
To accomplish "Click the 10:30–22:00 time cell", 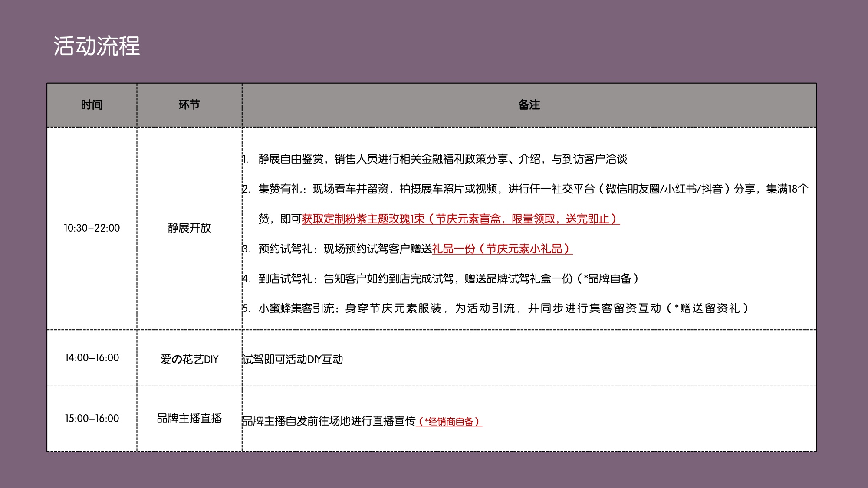I will (x=92, y=227).
